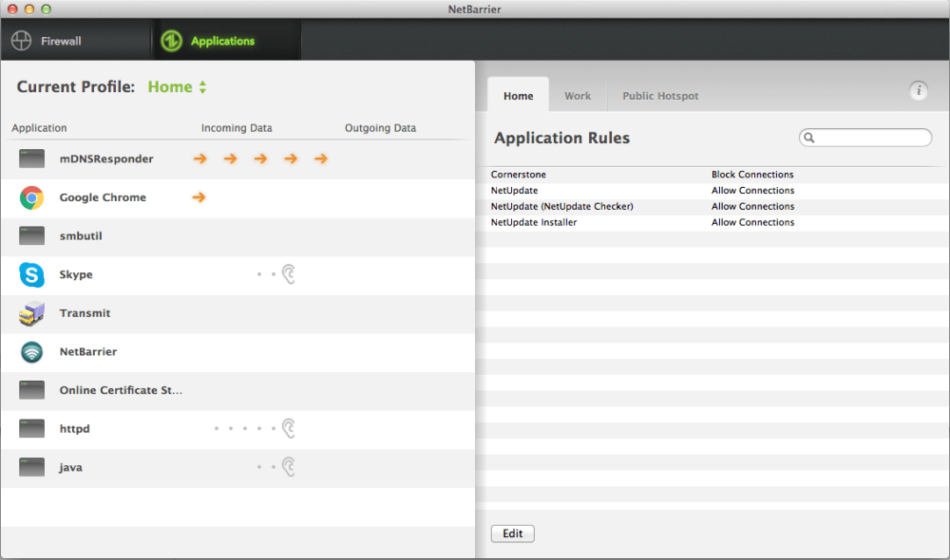Select the NetUpdate rule row
This screenshot has height=560, width=950.
click(712, 190)
